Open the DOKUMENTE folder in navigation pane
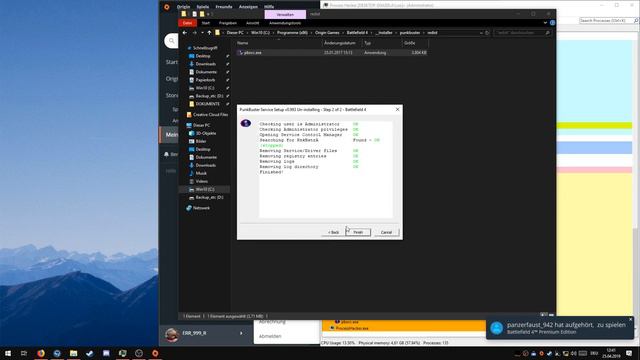 207,104
